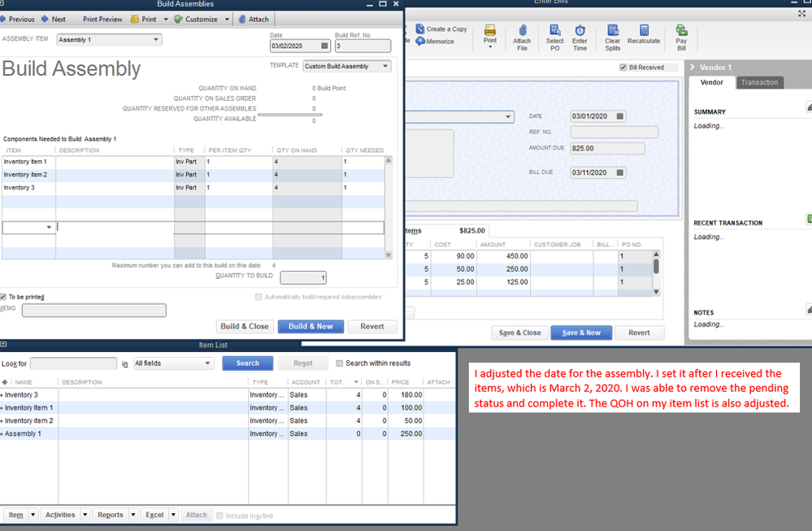
Task: Expand the Customize dropdown arrow
Action: (x=227, y=20)
